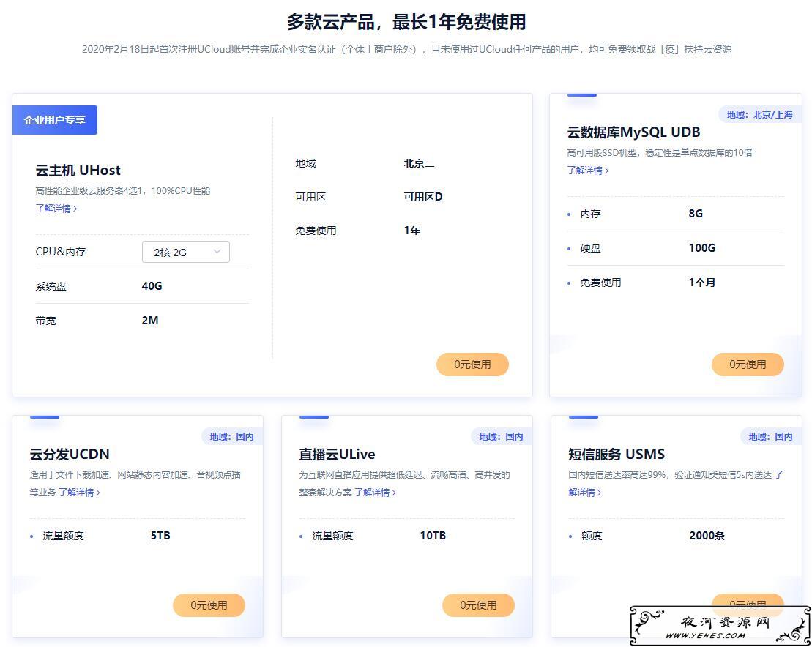Click the 内存 label in UDB card
The height and width of the screenshot is (647, 812).
(590, 214)
